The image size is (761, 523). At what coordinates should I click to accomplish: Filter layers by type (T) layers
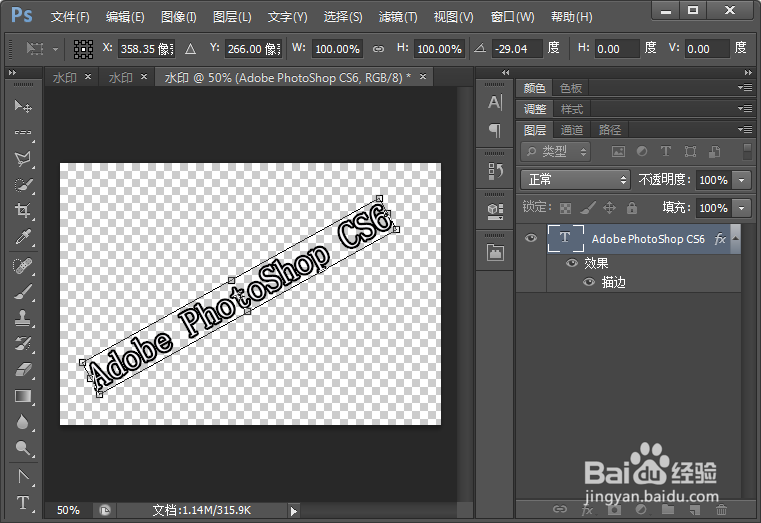coord(666,152)
